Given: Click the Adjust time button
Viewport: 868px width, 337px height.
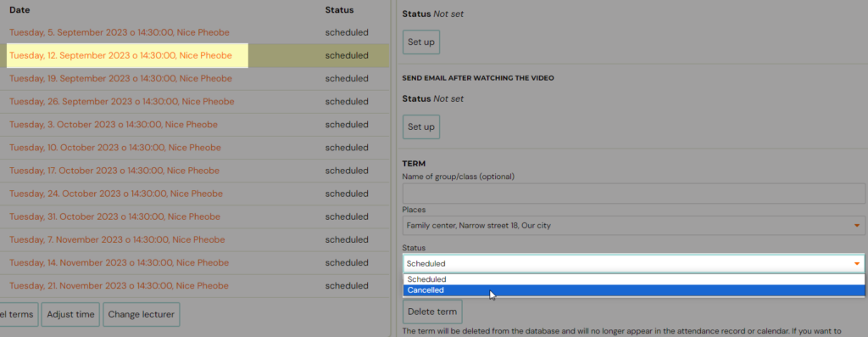Looking at the screenshot, I should (70, 314).
